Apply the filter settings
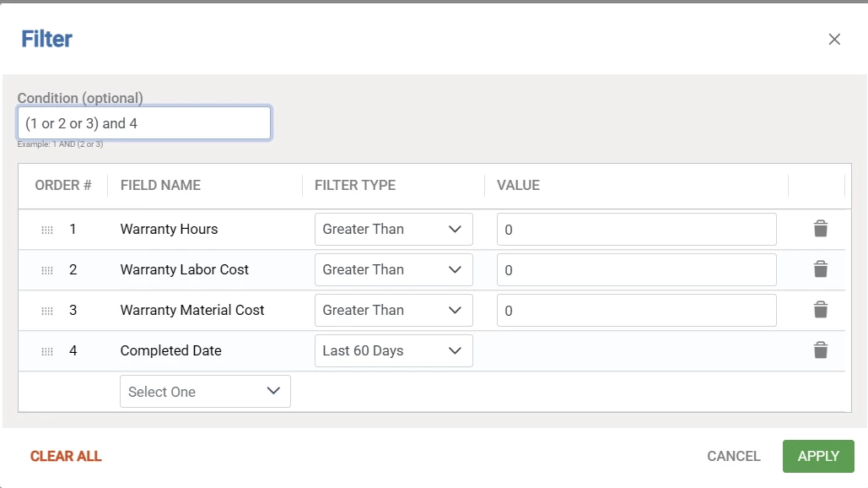 (x=818, y=456)
